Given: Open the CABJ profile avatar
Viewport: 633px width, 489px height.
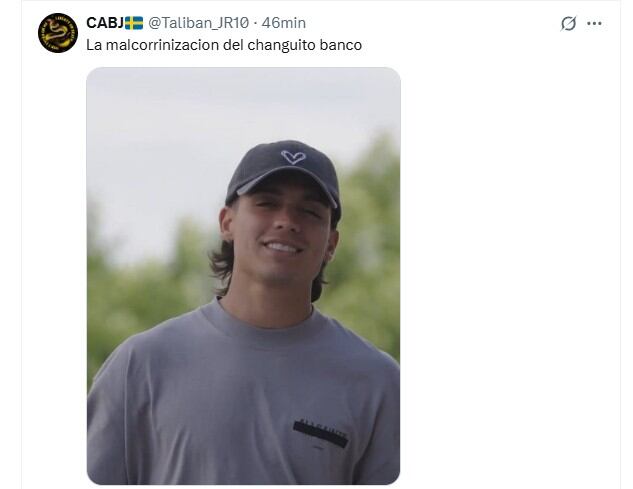Looking at the screenshot, I should 58,33.
